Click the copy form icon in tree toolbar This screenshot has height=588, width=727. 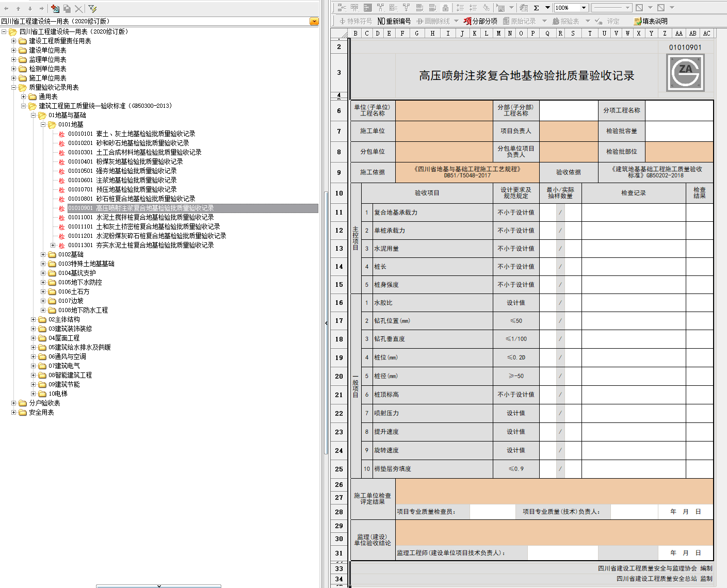(x=67, y=9)
